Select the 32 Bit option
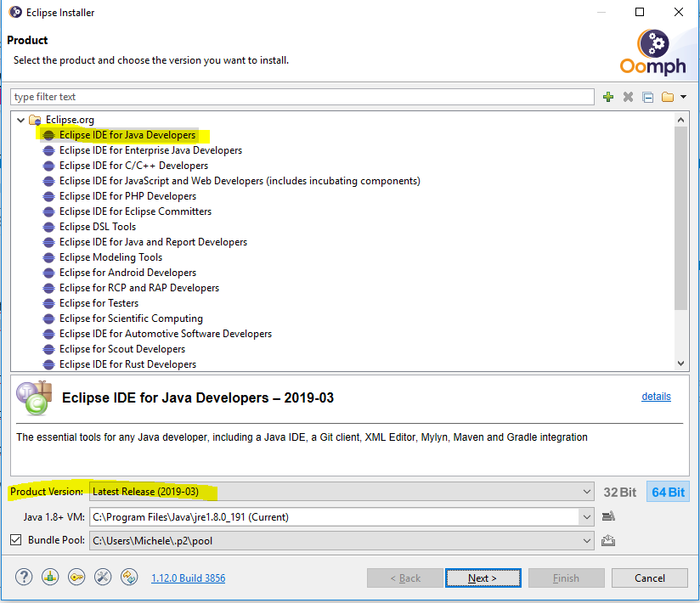 pos(619,493)
